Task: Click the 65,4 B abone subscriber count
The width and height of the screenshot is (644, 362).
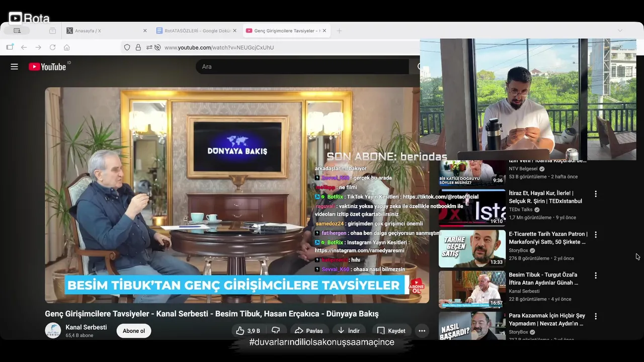Action: (x=79, y=335)
